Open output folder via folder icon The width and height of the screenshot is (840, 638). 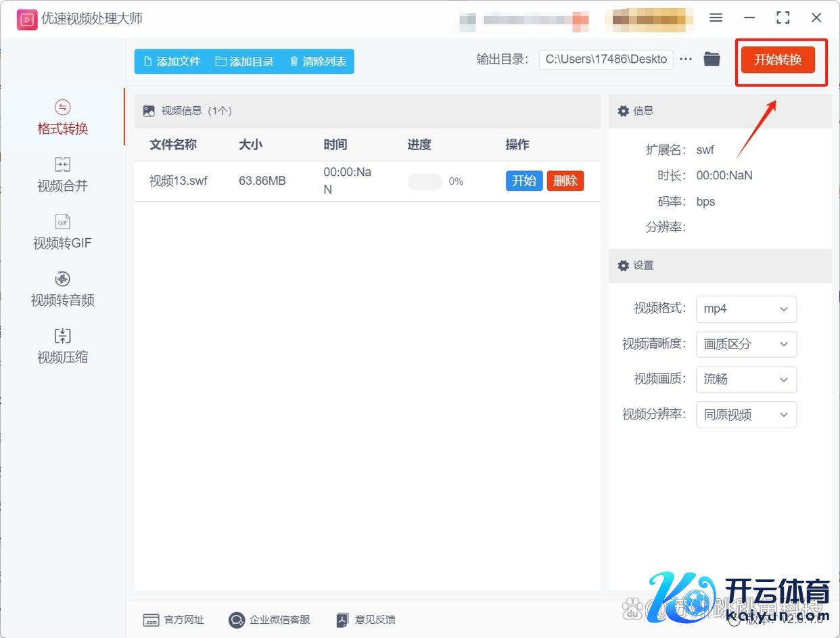[711, 60]
